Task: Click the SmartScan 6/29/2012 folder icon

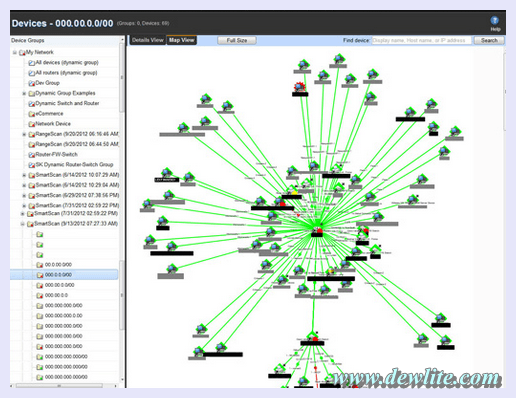Action: (x=32, y=196)
